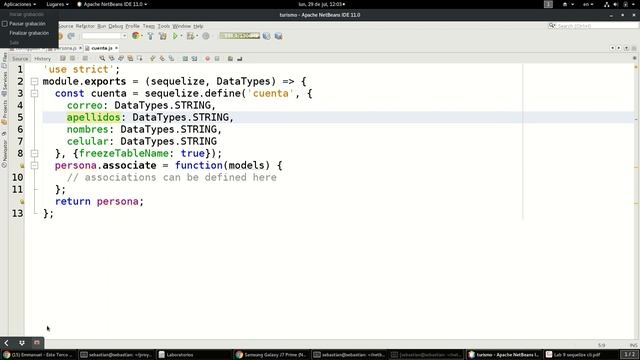Image resolution: width=640 pixels, height=360 pixels.
Task: Click Toggle Bookmark editor icon
Action: point(171,59)
